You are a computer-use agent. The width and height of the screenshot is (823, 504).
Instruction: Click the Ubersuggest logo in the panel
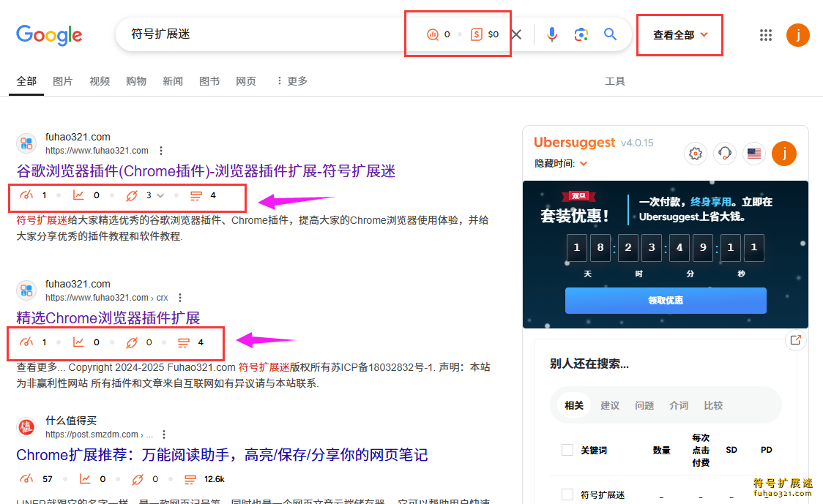574,143
